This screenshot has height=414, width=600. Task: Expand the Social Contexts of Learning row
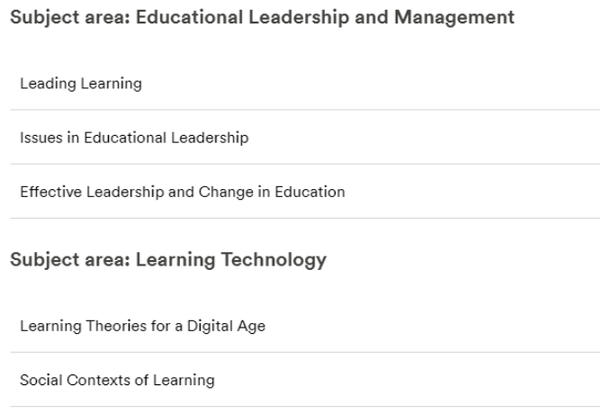305,380
